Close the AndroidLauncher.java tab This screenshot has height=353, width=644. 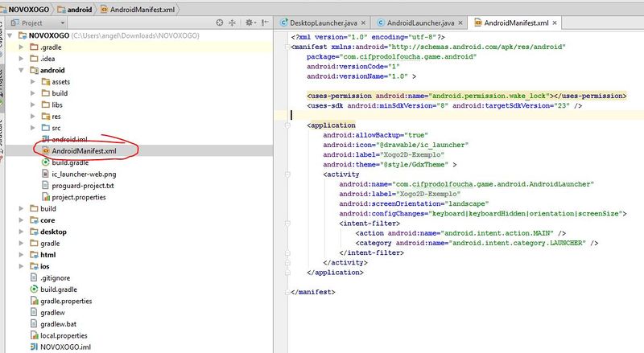(460, 23)
